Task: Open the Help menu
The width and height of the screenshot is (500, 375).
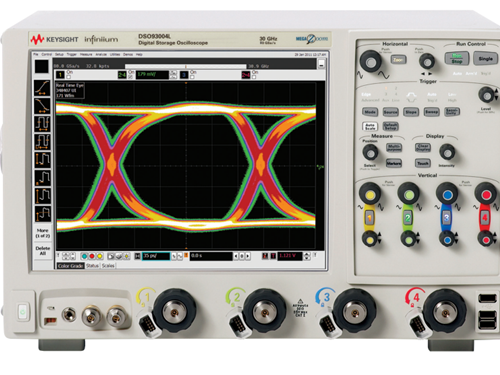Action: (139, 54)
